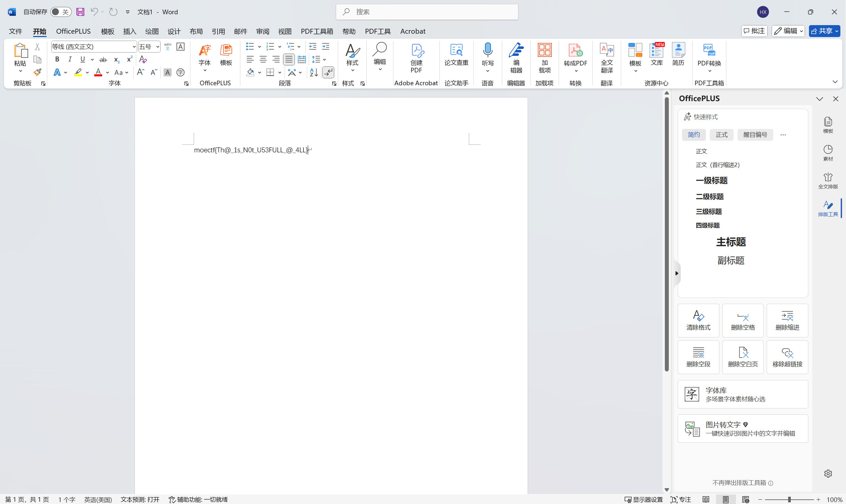Click the Clear Formatting icon

pyautogui.click(x=143, y=59)
